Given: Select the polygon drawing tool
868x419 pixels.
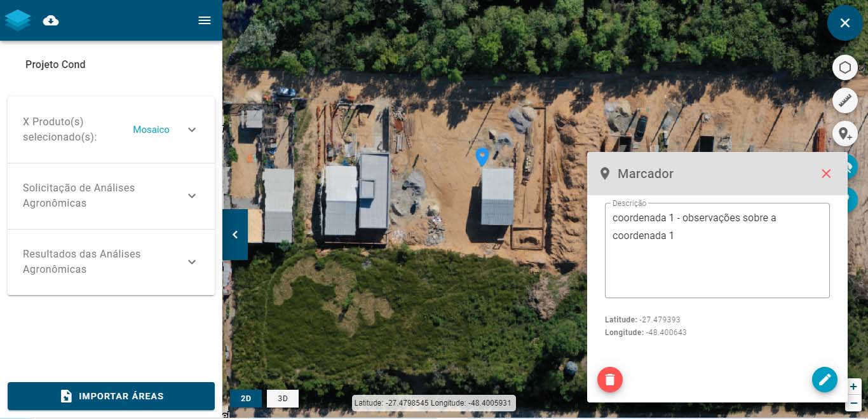Looking at the screenshot, I should point(844,67).
